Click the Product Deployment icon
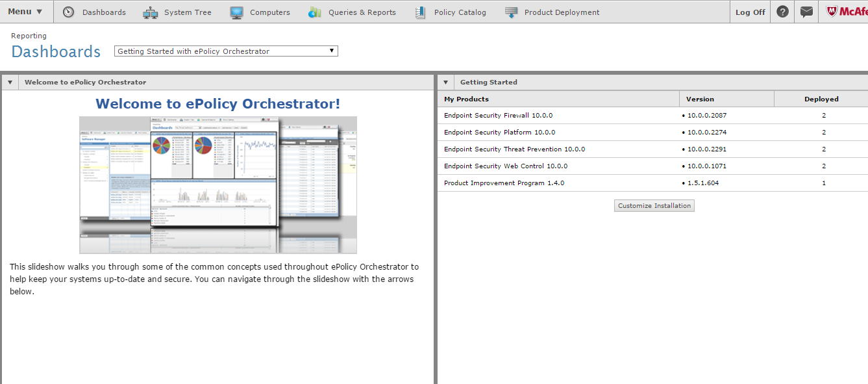The height and width of the screenshot is (384, 868). pos(512,12)
